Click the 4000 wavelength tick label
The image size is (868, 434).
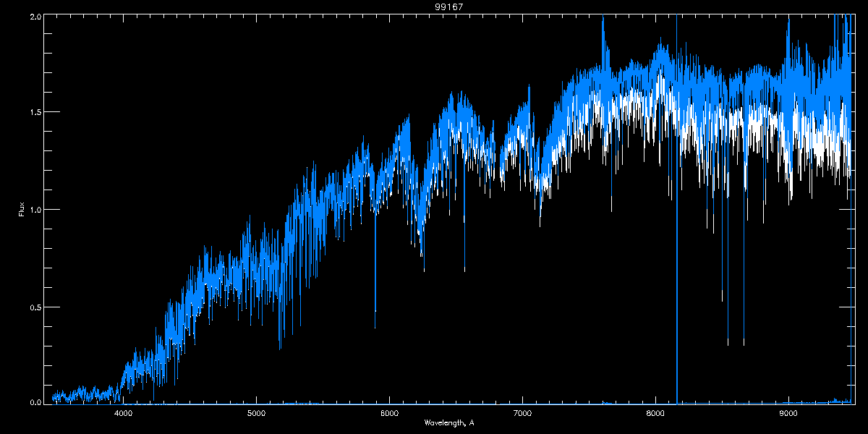124,413
